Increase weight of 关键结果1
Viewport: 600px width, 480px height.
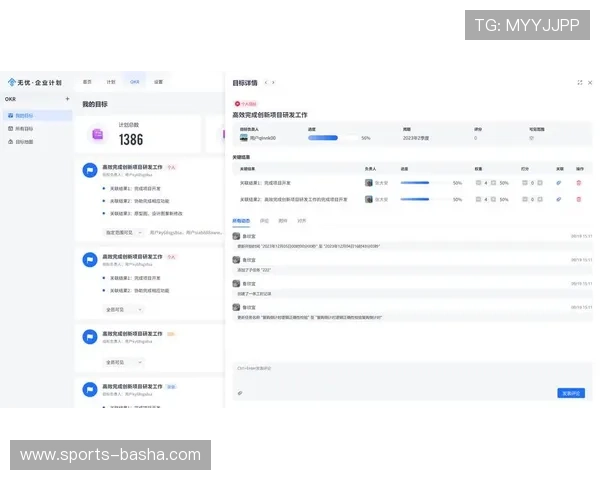494,183
